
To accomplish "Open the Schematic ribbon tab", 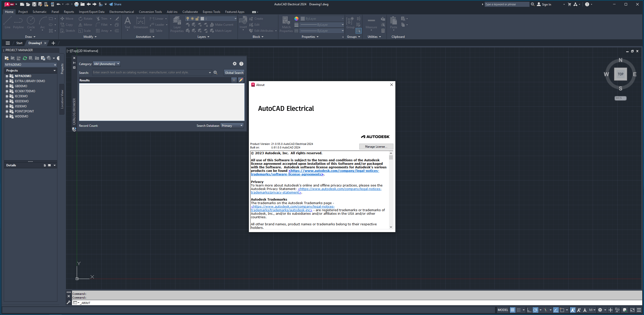I will (x=40, y=12).
